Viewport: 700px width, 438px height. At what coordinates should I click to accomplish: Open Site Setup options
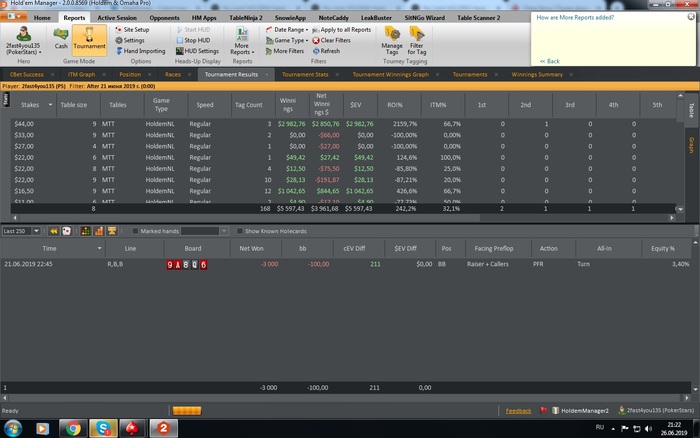[x=132, y=29]
